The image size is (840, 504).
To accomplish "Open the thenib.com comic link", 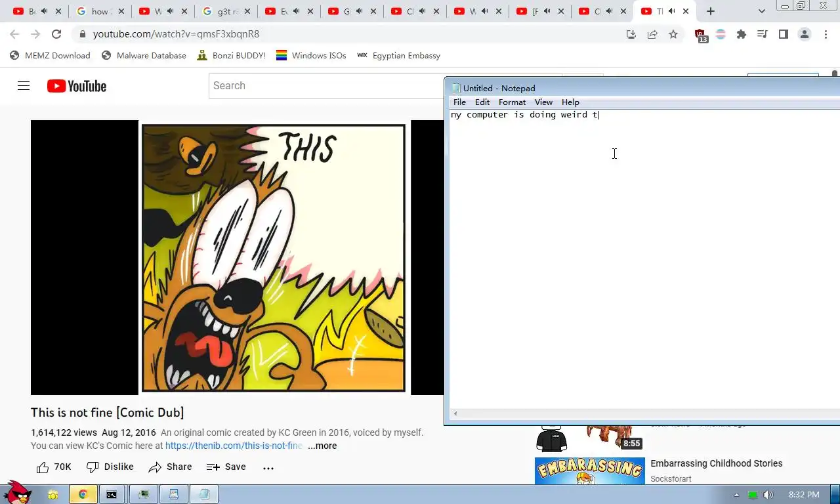I will pos(234,446).
